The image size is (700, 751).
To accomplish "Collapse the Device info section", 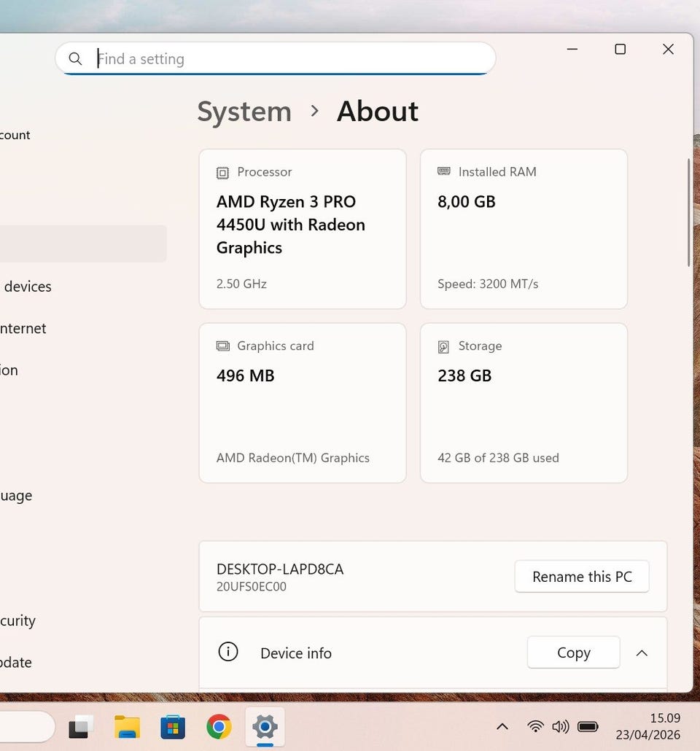I will pos(642,653).
